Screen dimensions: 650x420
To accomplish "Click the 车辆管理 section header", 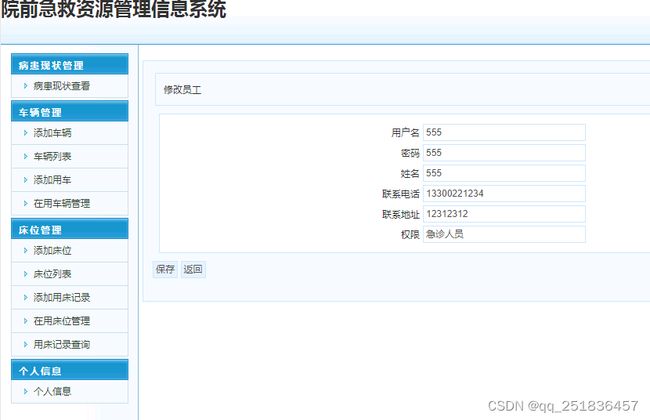I will [x=70, y=112].
